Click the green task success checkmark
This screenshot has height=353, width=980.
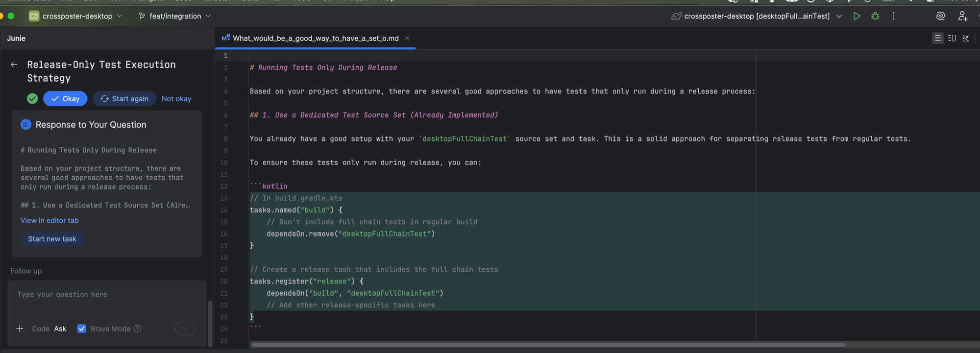click(x=32, y=98)
